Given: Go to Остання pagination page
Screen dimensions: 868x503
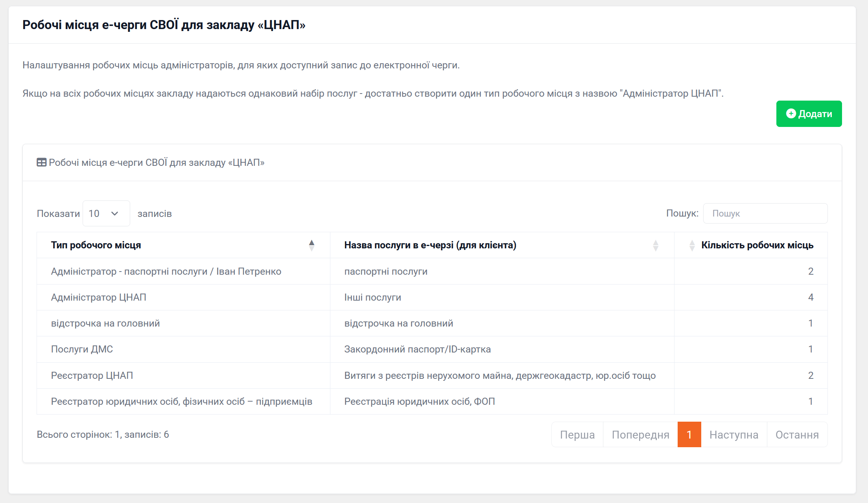Looking at the screenshot, I should [797, 435].
